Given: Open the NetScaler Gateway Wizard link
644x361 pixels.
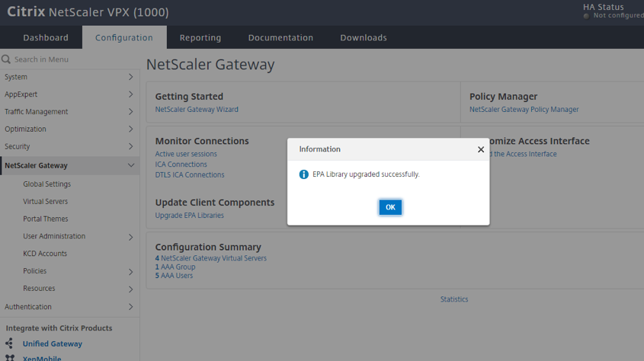Looking at the screenshot, I should (x=197, y=110).
